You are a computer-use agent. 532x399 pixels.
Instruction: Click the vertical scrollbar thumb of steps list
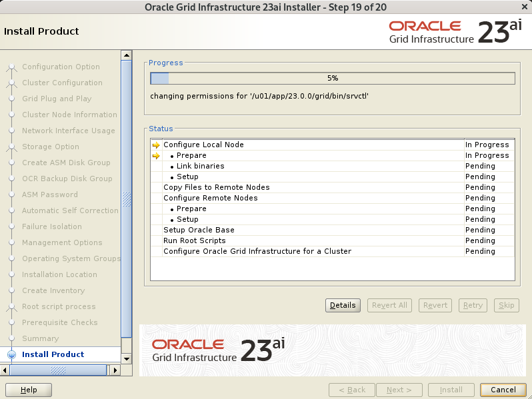tap(127, 199)
